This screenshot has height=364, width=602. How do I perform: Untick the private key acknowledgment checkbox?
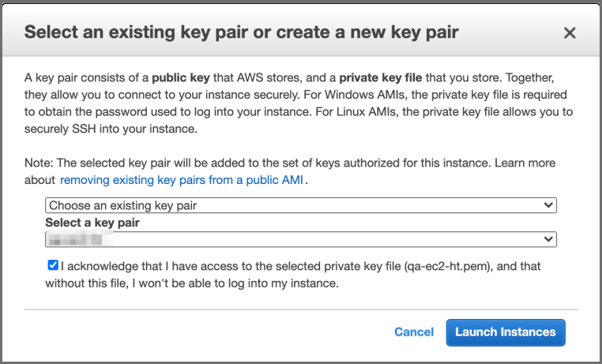point(52,266)
